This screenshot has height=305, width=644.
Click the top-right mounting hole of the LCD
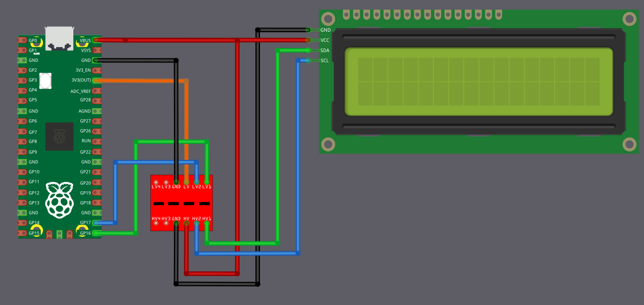(630, 19)
